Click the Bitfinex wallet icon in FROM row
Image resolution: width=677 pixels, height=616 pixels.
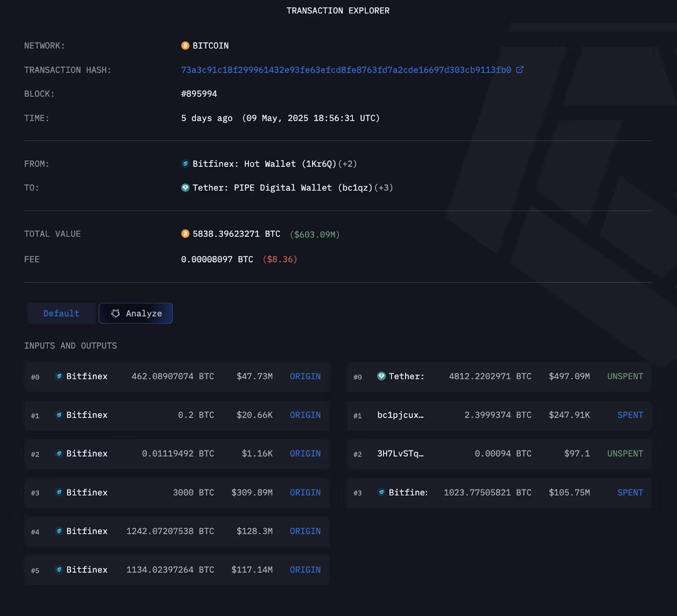tap(184, 164)
